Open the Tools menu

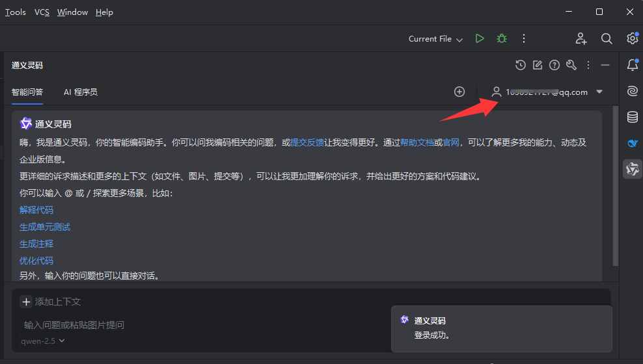point(15,12)
